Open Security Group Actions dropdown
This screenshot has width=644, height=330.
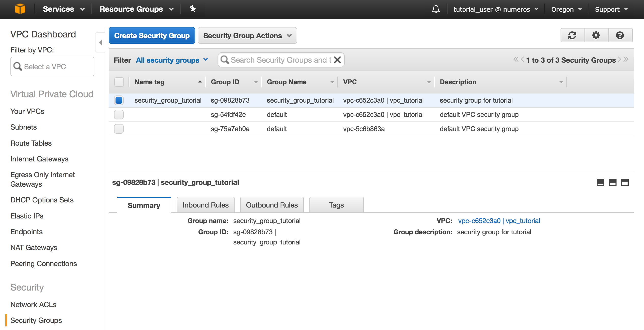pos(247,36)
